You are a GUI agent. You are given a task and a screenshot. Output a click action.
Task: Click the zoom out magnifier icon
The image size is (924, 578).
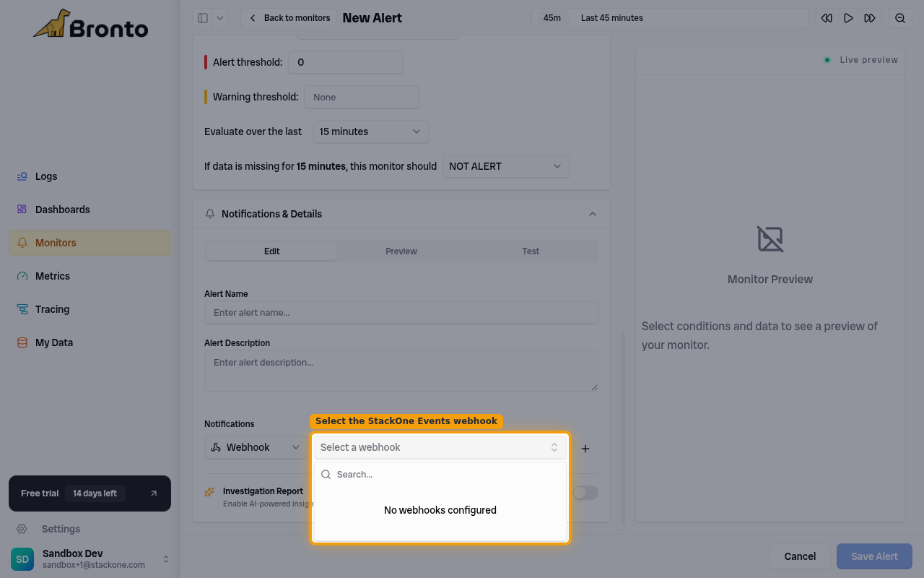click(x=900, y=18)
